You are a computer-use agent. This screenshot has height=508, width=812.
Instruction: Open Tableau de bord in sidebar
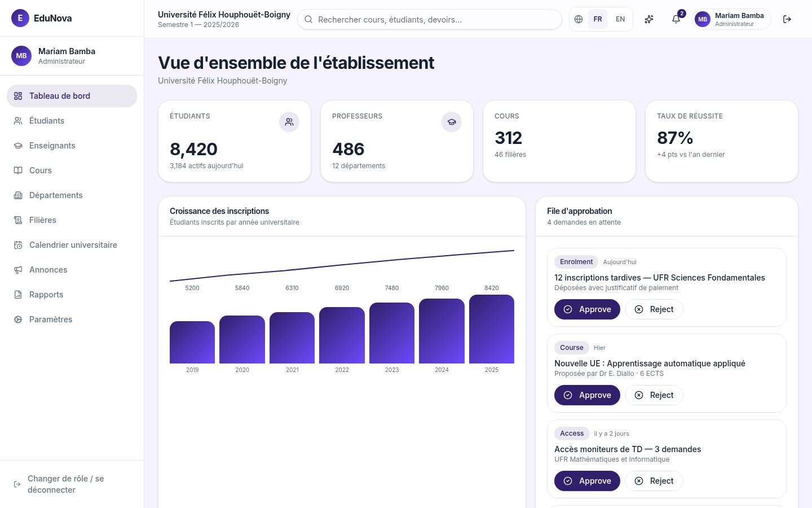click(x=72, y=96)
